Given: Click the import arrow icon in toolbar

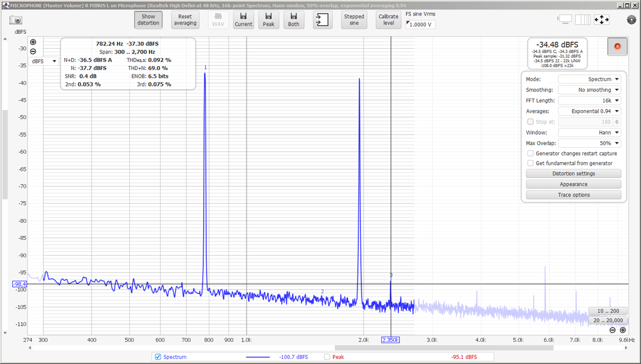Looking at the screenshot, I should pos(323,20).
